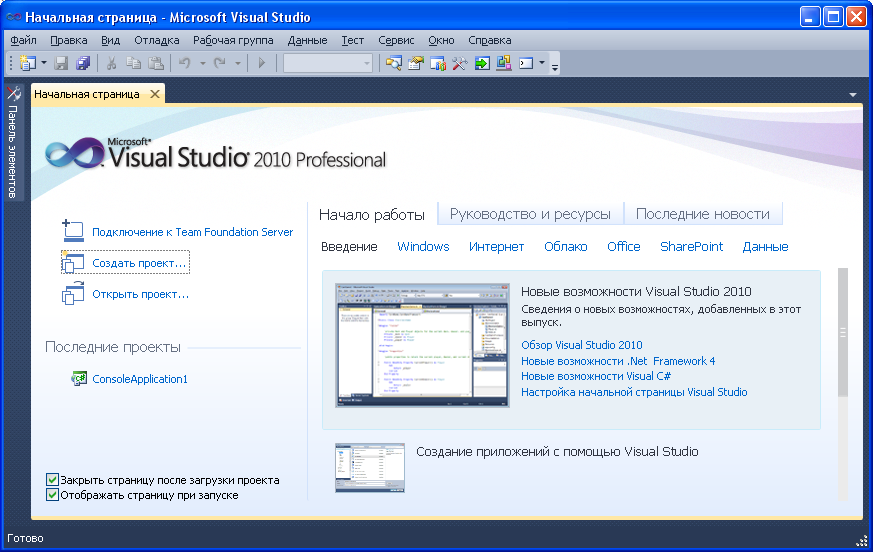Image resolution: width=873 pixels, height=552 pixels.
Task: Select the SharePoint category link
Action: click(691, 247)
